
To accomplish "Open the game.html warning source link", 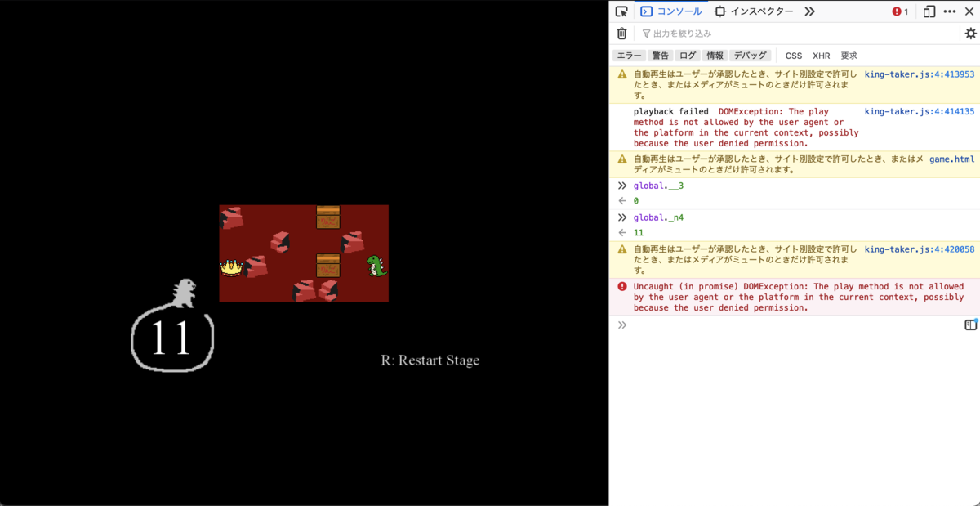I will (x=952, y=159).
